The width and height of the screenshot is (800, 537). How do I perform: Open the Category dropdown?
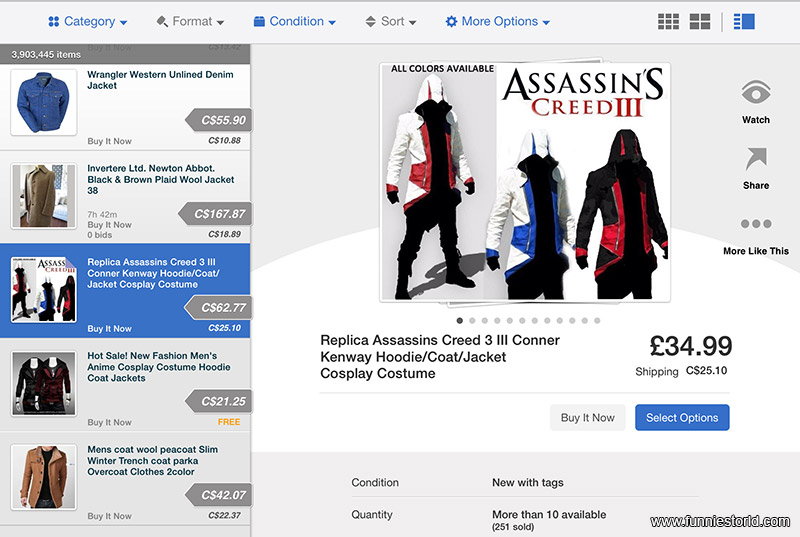87,21
